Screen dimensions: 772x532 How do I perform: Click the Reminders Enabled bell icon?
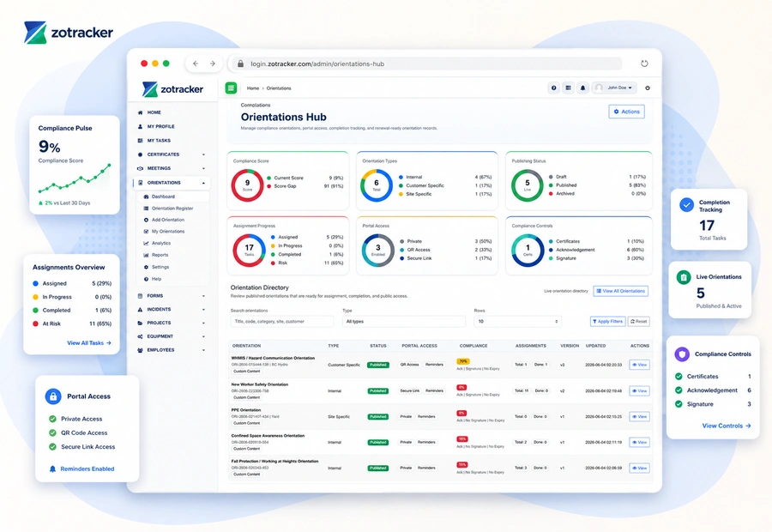(52, 469)
